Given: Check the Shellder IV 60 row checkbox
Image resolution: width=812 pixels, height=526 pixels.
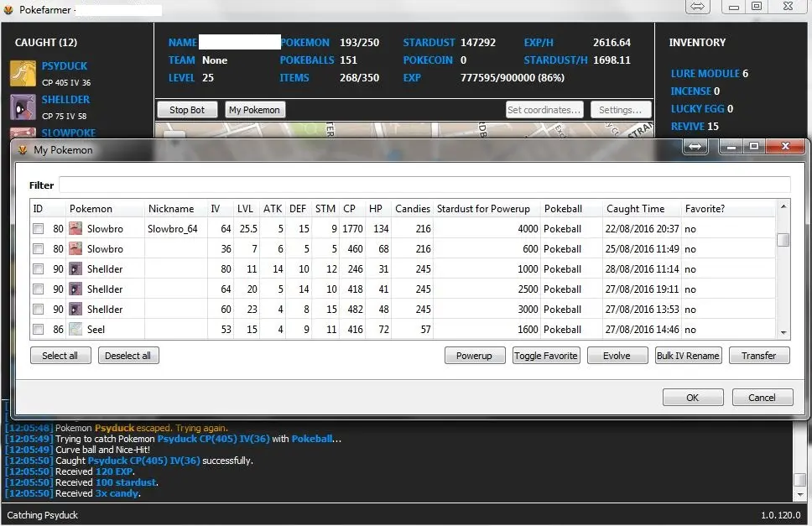Looking at the screenshot, I should (39, 309).
